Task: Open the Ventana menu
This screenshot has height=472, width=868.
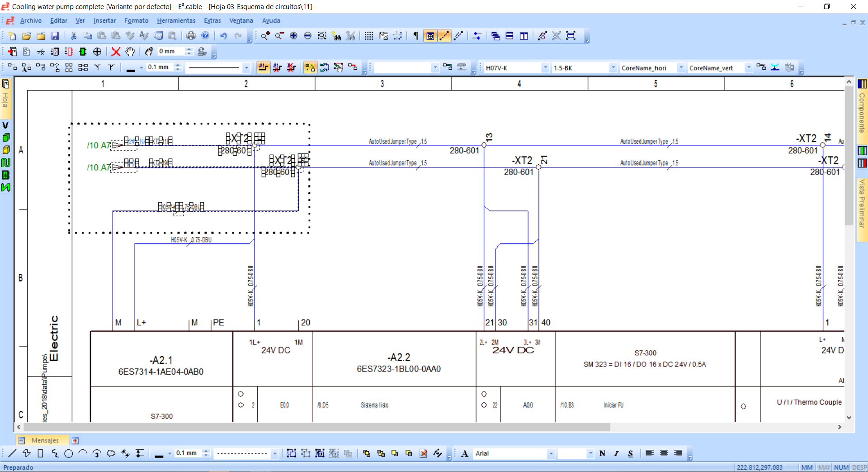Action: 241,21
